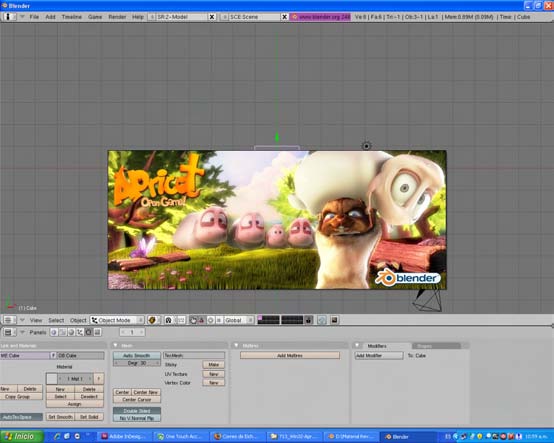This screenshot has width=554, height=443.
Task: Toggle the F fake user button
Action: pos(53,355)
